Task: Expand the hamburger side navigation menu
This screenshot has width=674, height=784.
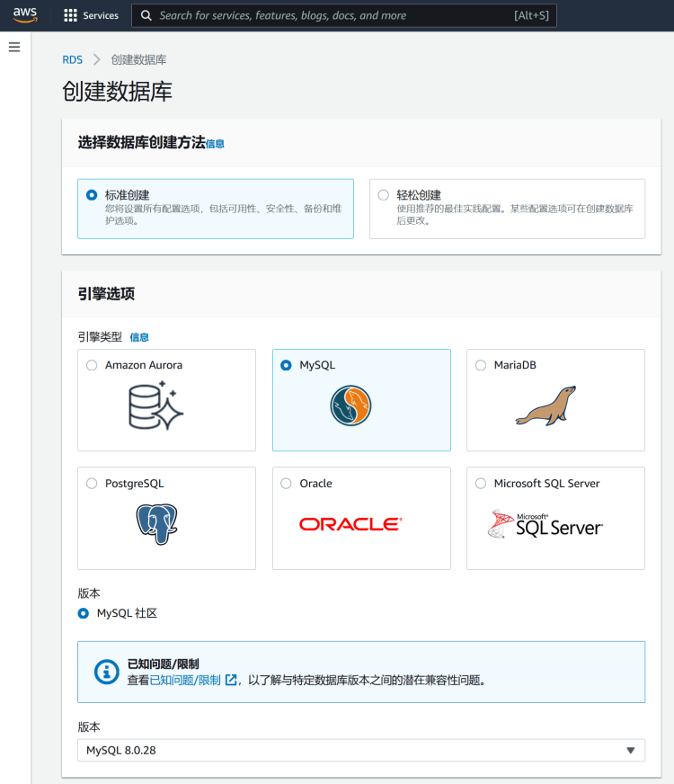Action: (14, 47)
